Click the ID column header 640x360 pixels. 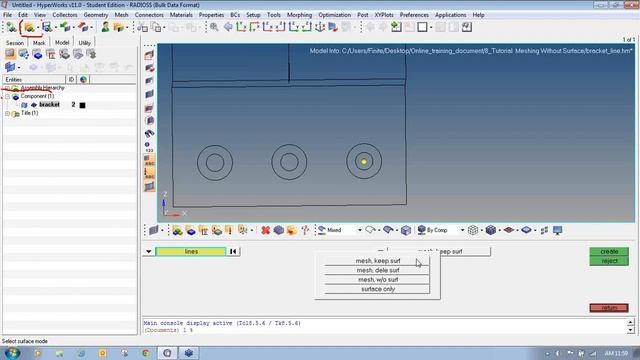(x=71, y=80)
